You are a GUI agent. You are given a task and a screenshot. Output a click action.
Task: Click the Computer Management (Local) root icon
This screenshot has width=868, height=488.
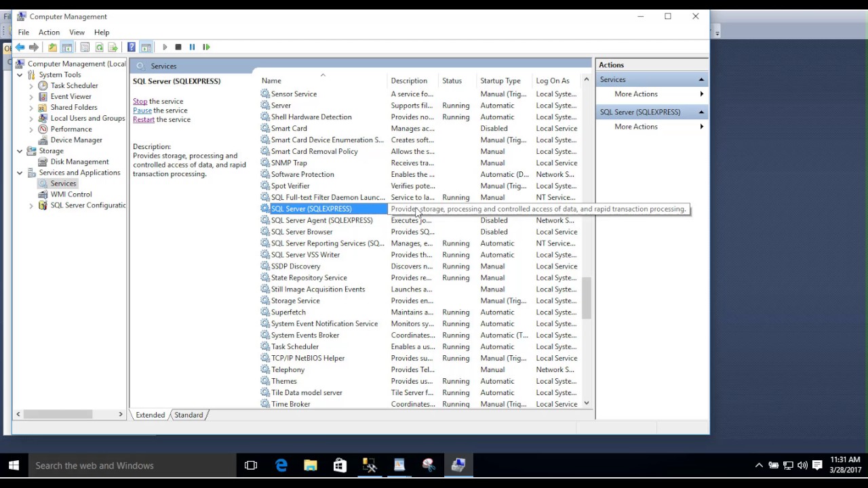click(20, 64)
